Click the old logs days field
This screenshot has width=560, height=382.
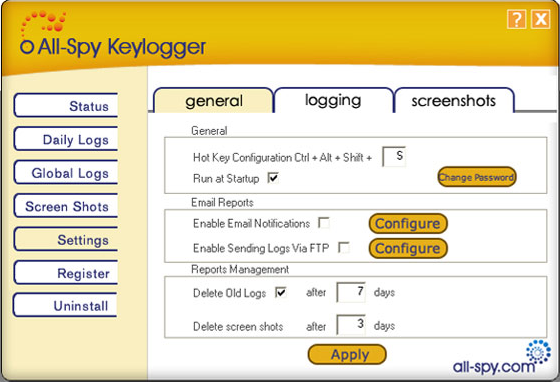pos(351,292)
